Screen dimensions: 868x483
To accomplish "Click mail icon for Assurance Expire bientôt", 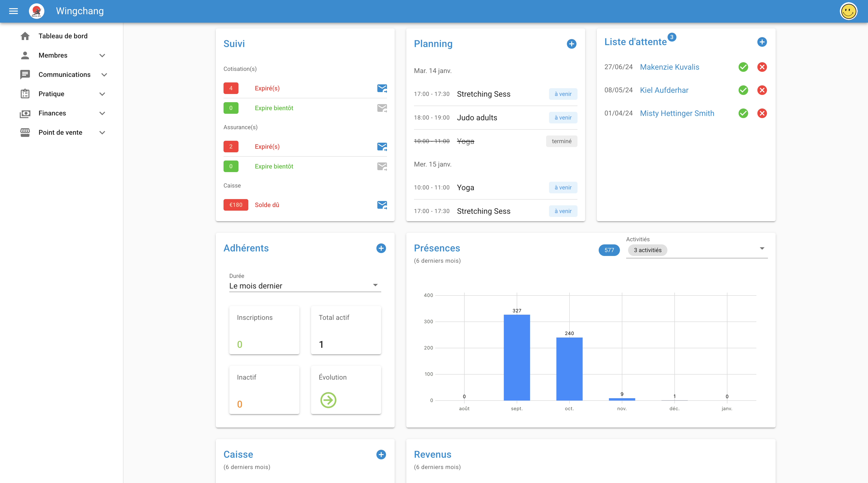I will [x=382, y=166].
